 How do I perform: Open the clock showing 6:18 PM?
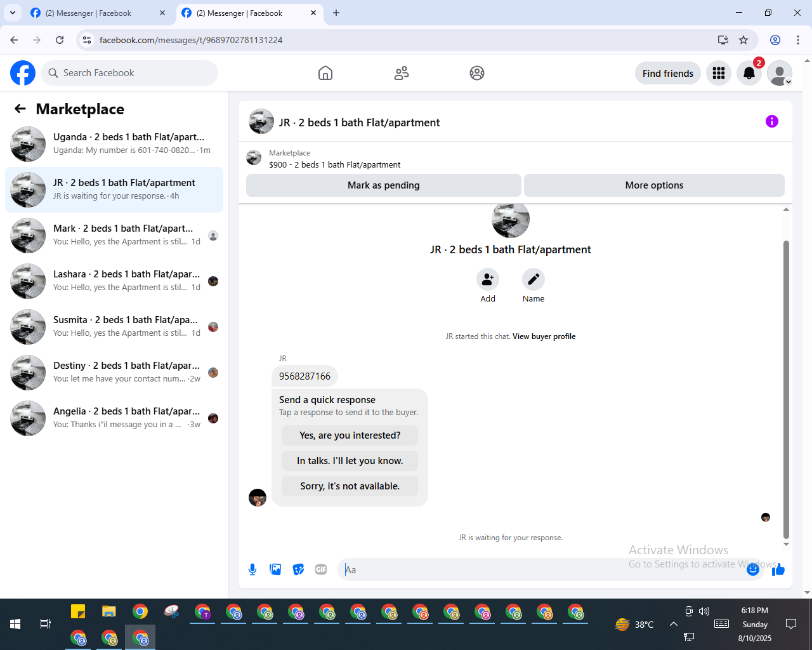click(x=755, y=611)
